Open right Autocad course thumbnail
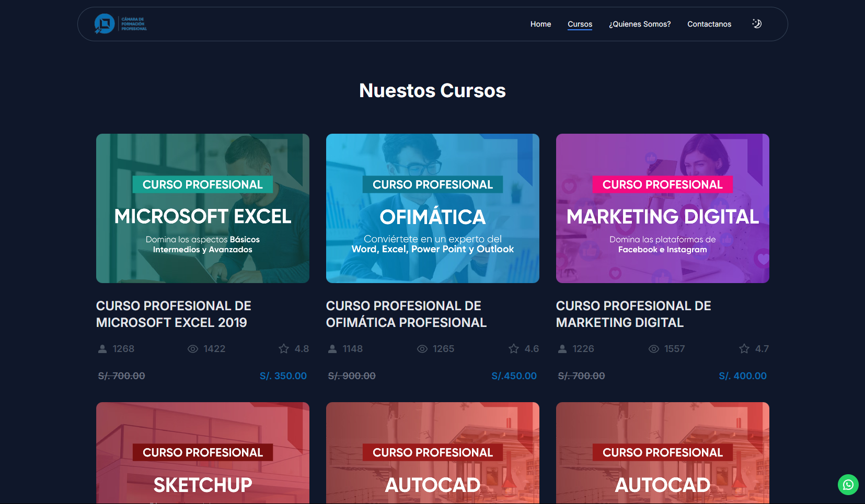The height and width of the screenshot is (504, 865). [x=663, y=453]
